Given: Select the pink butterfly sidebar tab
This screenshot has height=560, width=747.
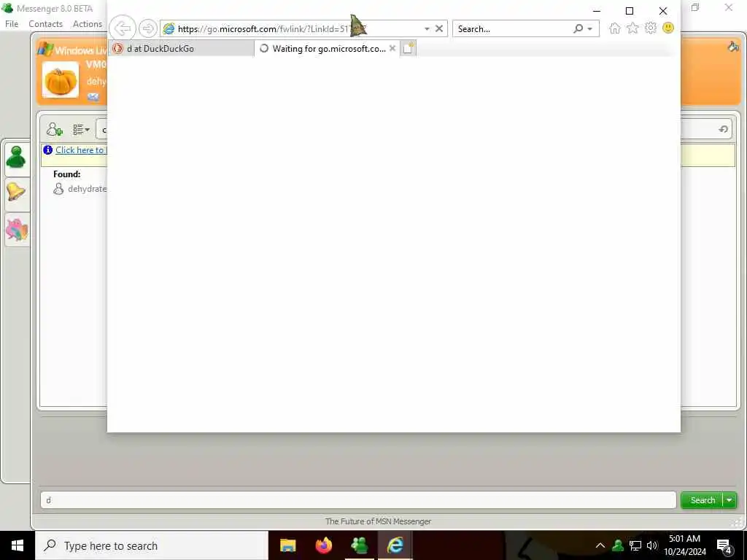Looking at the screenshot, I should (x=17, y=230).
